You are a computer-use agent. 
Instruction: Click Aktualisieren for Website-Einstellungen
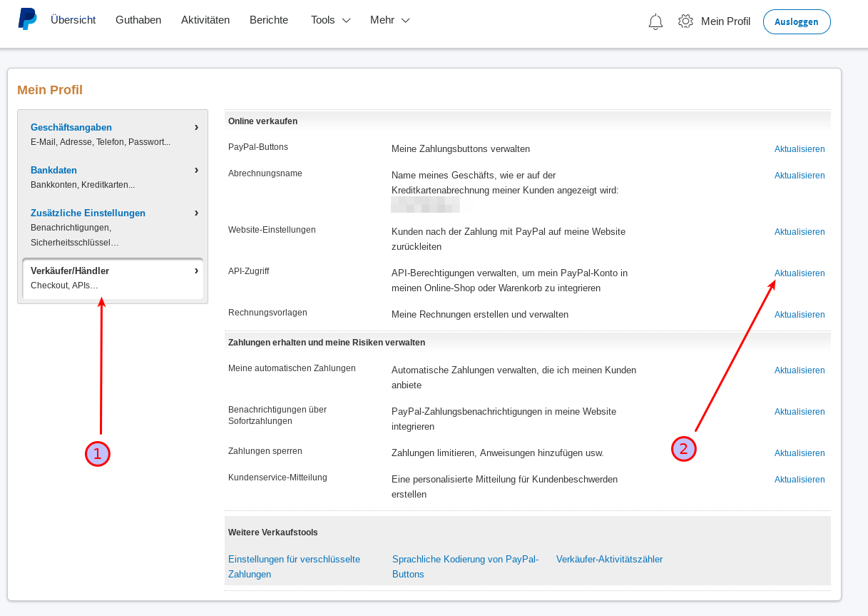(x=800, y=232)
